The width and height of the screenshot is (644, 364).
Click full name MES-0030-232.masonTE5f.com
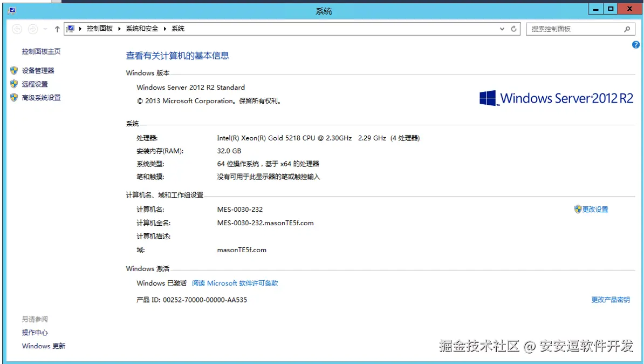coord(265,223)
